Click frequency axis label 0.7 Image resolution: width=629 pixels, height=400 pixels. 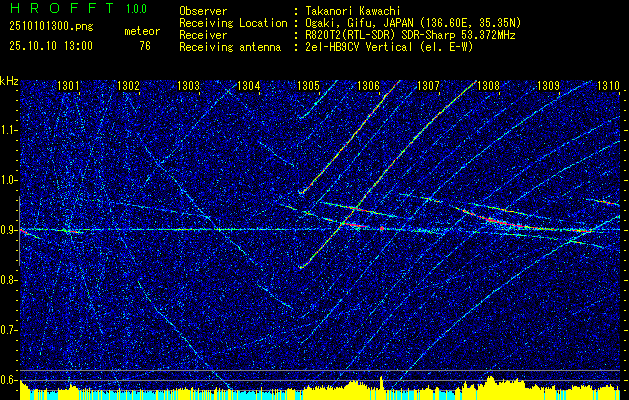(9, 330)
